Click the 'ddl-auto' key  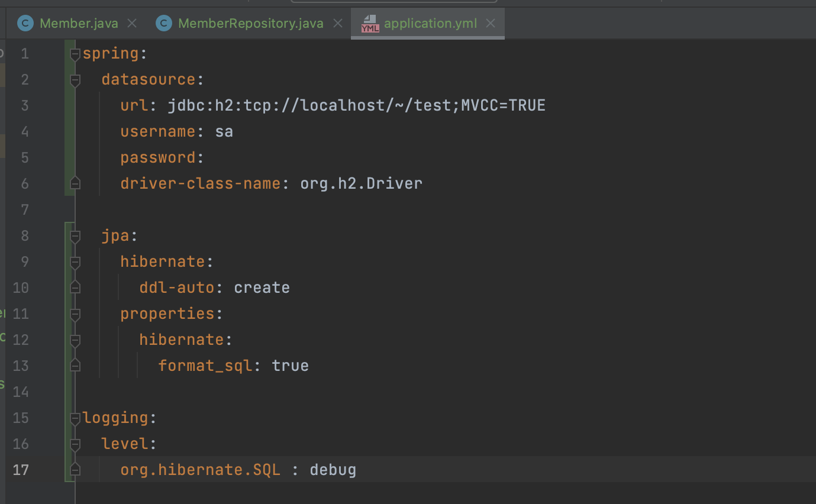(x=177, y=287)
